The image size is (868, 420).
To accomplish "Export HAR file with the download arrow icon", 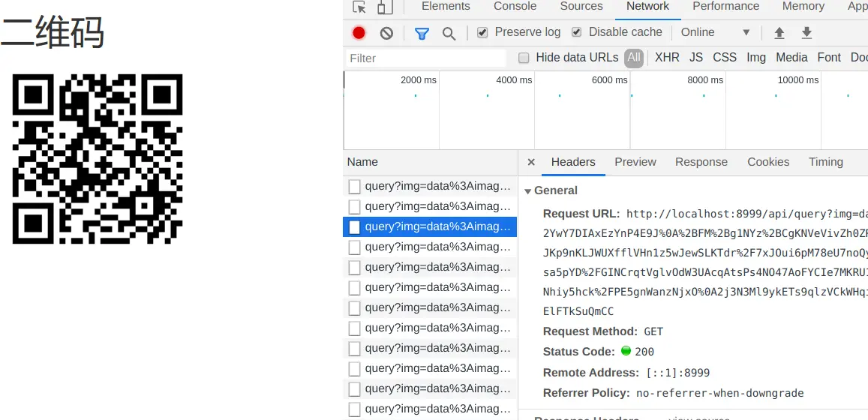I will (x=806, y=33).
